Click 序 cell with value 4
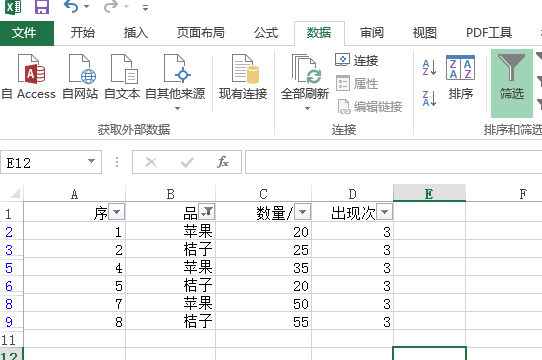 click(74, 267)
